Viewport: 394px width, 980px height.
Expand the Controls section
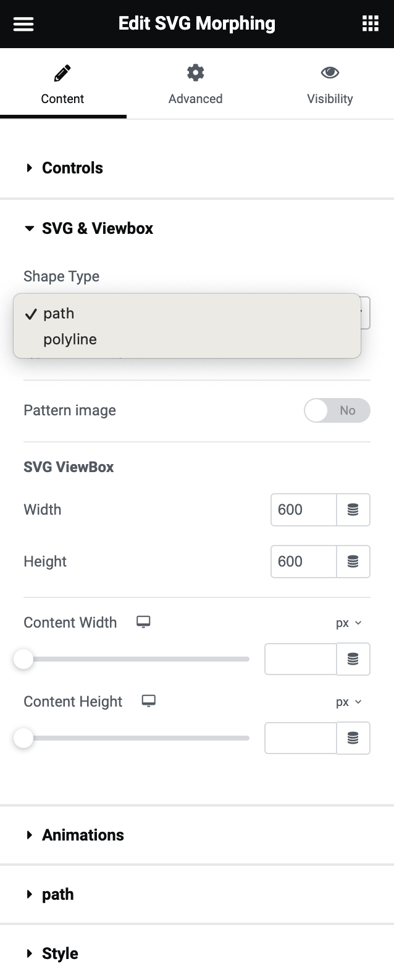[x=72, y=168]
